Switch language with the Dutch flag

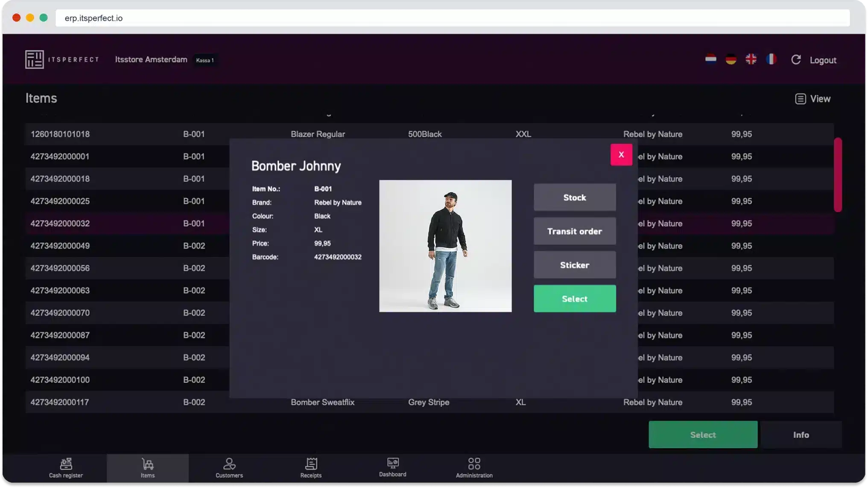710,59
